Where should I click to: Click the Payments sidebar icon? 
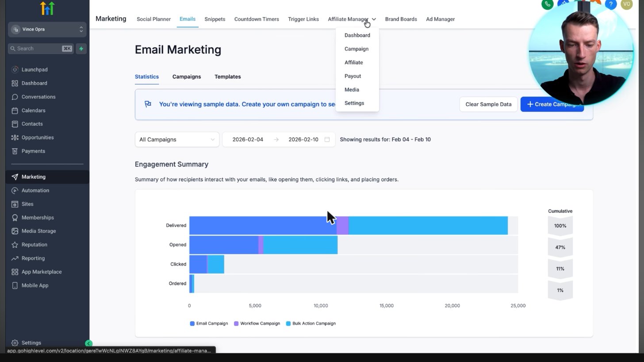point(15,151)
